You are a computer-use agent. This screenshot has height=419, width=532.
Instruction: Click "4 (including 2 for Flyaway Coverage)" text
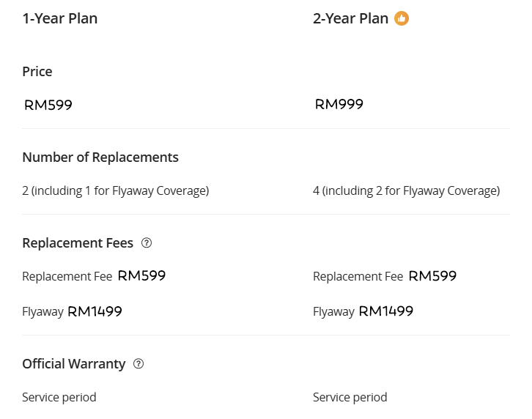[x=406, y=190]
